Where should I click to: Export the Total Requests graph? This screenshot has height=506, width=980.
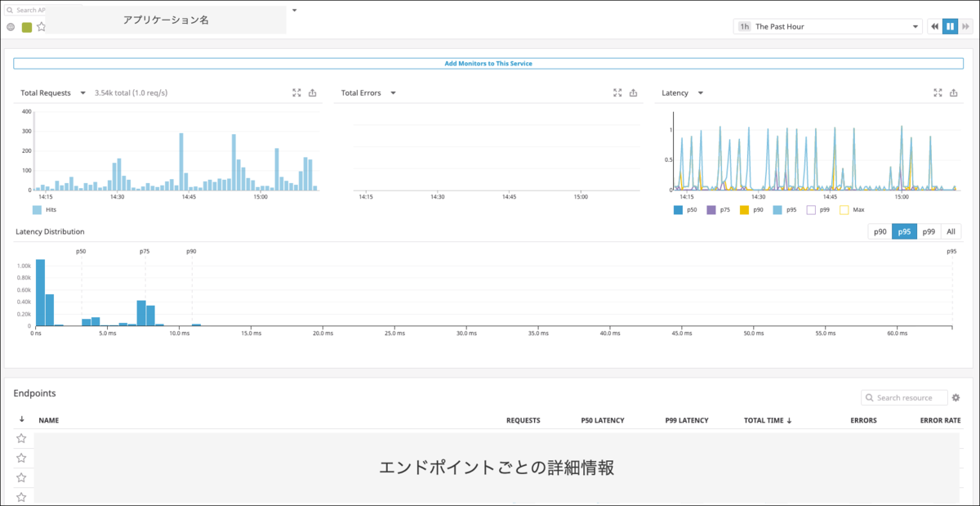point(313,93)
